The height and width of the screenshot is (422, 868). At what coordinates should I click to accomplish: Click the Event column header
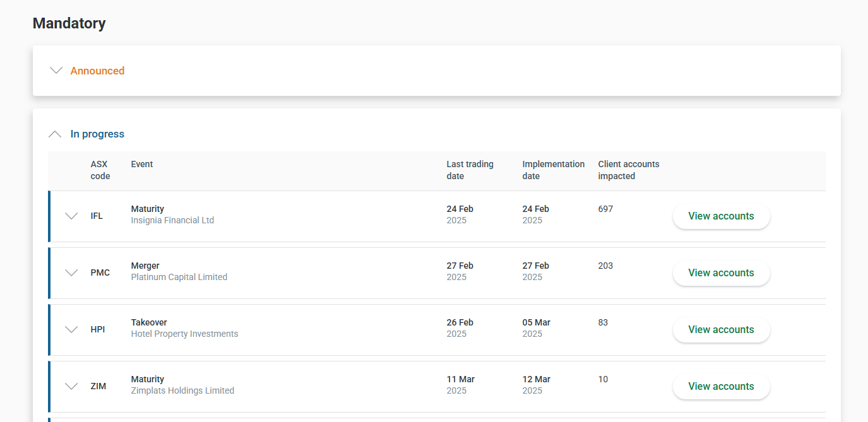[142, 164]
